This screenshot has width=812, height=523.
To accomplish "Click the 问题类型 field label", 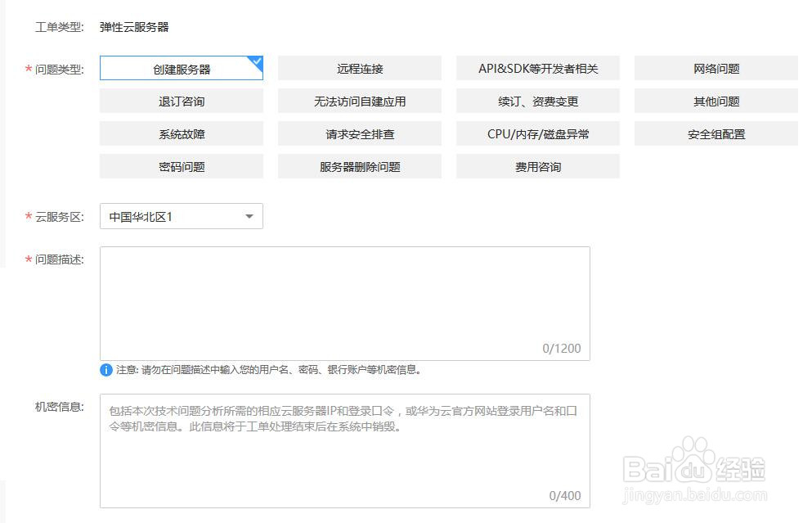I will [59, 69].
